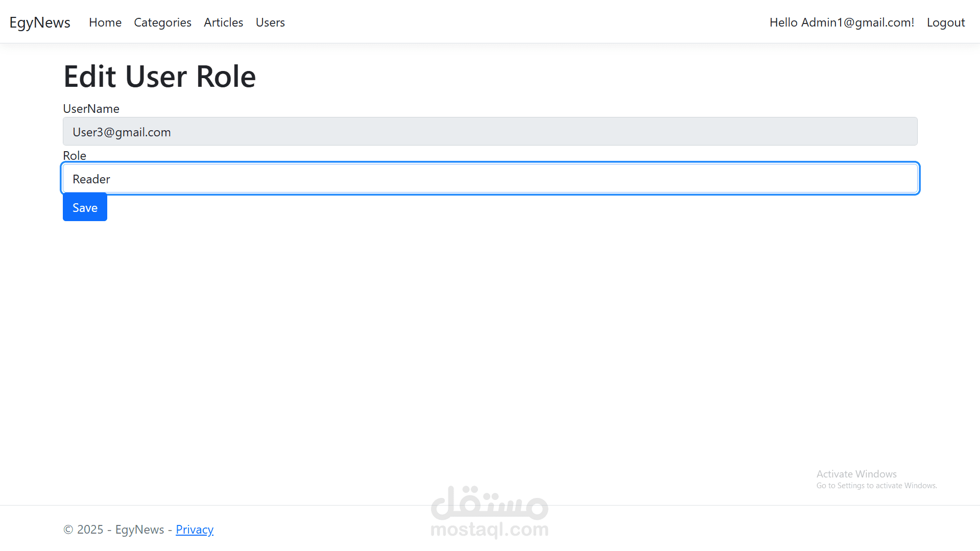
Task: Click the disabled UserName field
Action: click(x=490, y=132)
